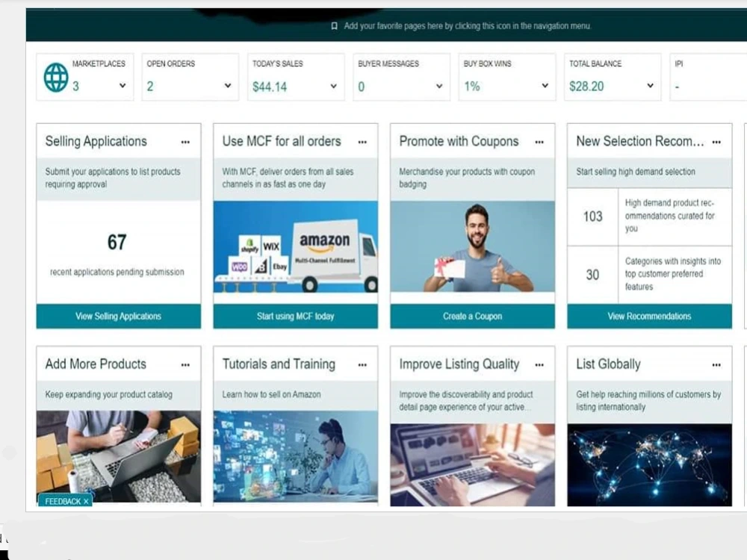Open the Improve Listing Quality card menu
The image size is (747, 560).
[539, 365]
